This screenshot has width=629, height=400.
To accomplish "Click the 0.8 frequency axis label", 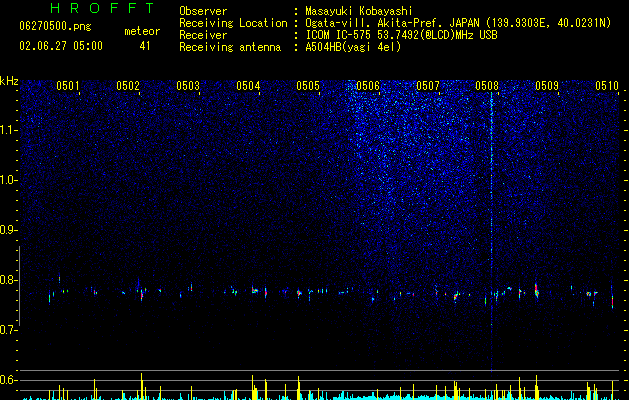I will coord(8,280).
